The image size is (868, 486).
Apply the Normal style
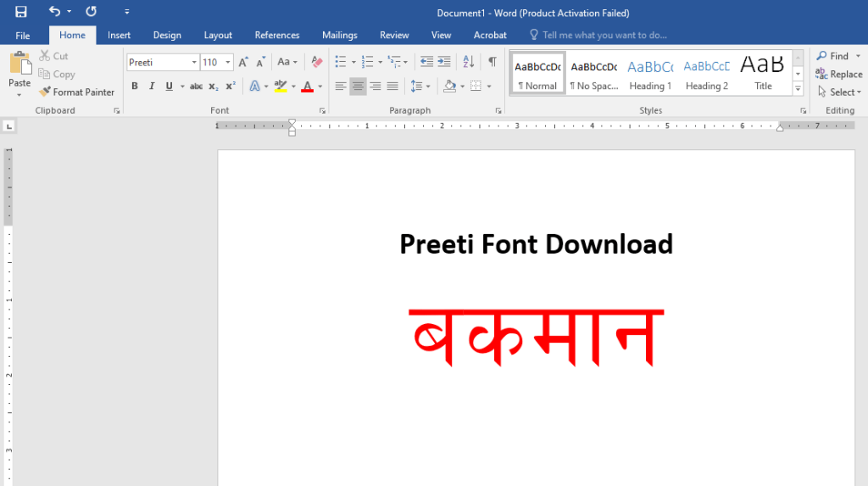(537, 74)
